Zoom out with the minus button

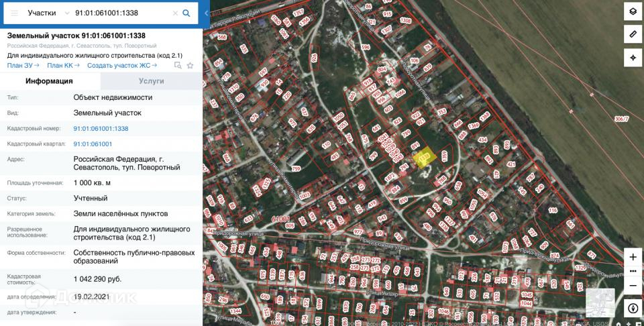pyautogui.click(x=633, y=286)
